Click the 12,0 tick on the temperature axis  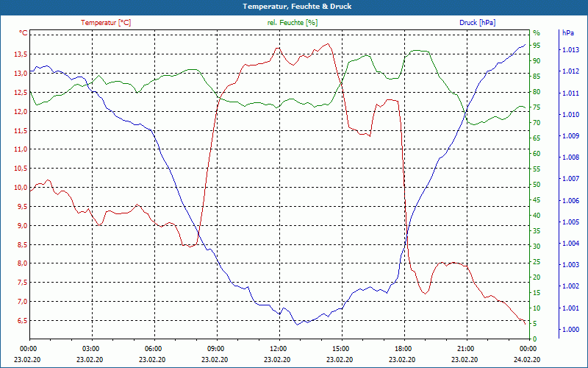point(21,112)
